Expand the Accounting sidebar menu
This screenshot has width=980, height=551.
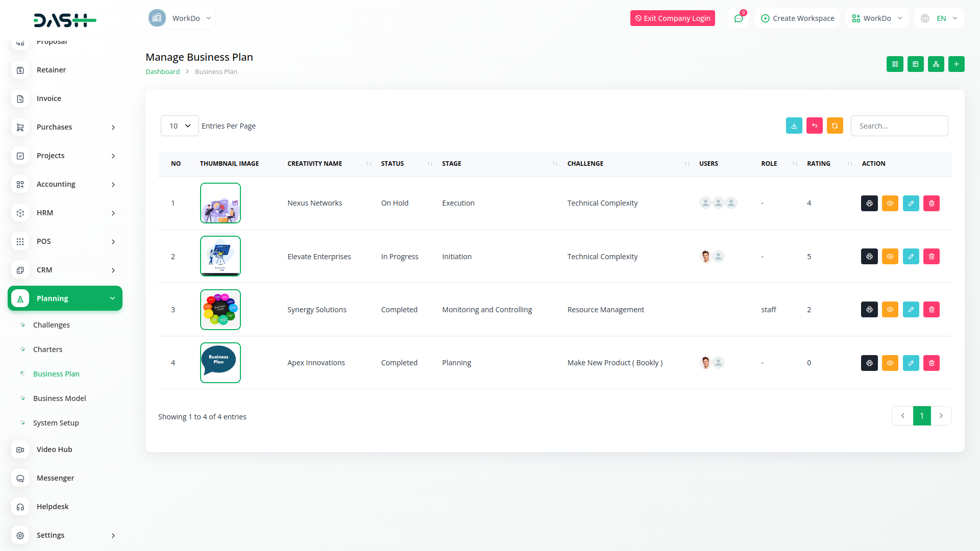pyautogui.click(x=65, y=184)
